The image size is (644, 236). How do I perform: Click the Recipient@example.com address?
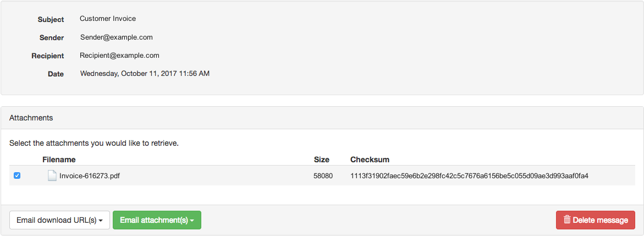point(119,56)
